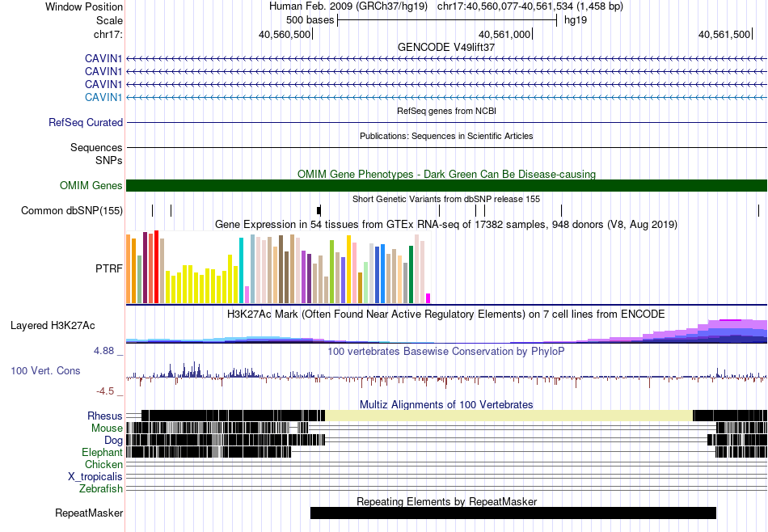The width and height of the screenshot is (768, 532).
Task: Open Repeating Elements by RepeatMasker title
Action: point(446,501)
